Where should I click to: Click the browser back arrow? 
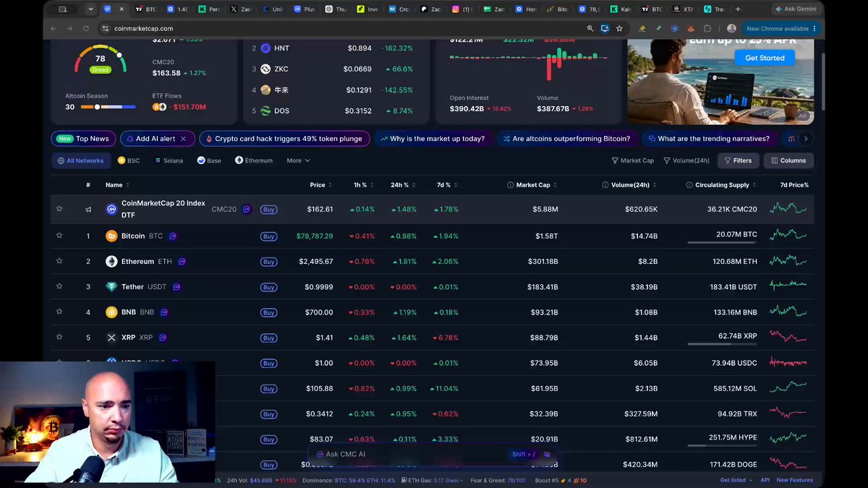pos(54,28)
